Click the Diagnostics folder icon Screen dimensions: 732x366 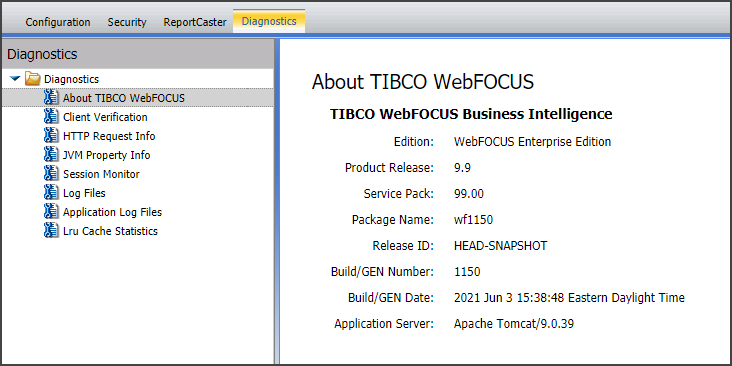tap(33, 79)
